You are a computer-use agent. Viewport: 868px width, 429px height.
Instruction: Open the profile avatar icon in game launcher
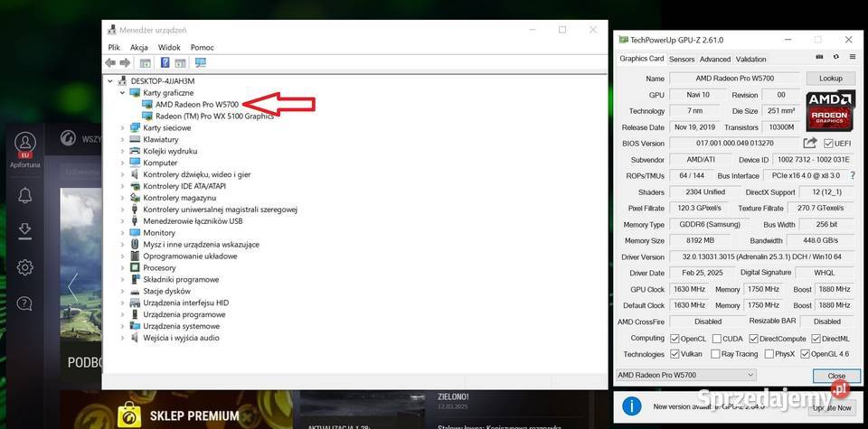[25, 142]
